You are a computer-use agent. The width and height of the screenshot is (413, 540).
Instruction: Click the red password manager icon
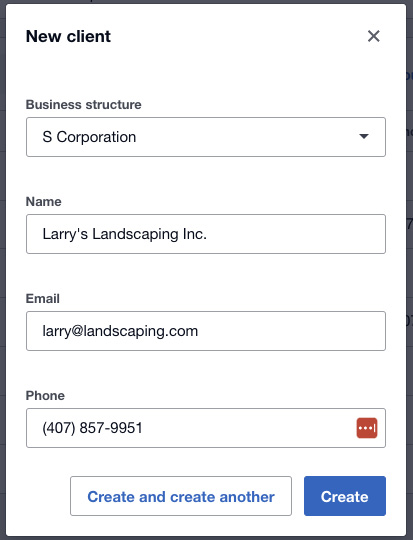[x=367, y=428]
